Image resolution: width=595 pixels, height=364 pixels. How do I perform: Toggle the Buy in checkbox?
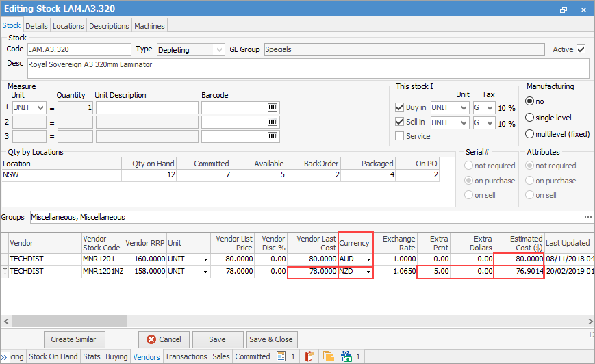coord(400,108)
